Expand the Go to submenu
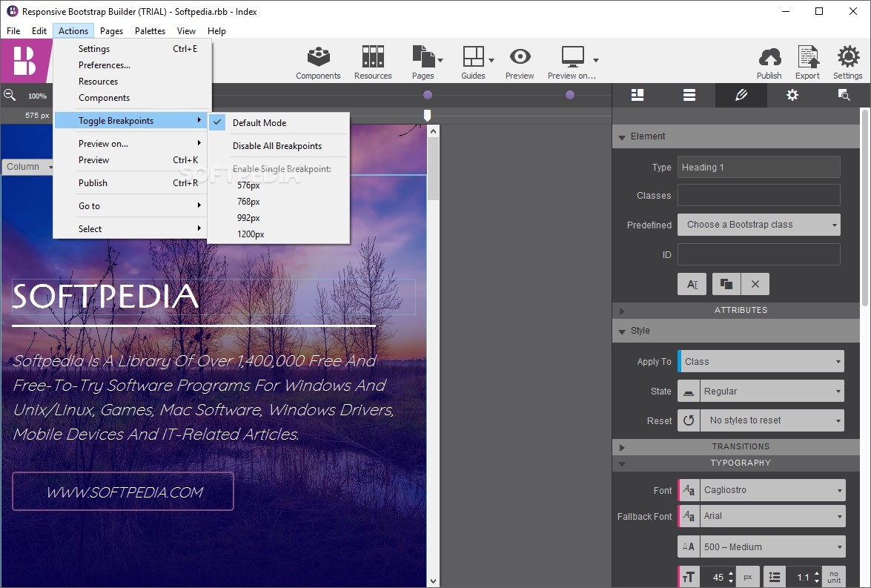 tap(132, 205)
